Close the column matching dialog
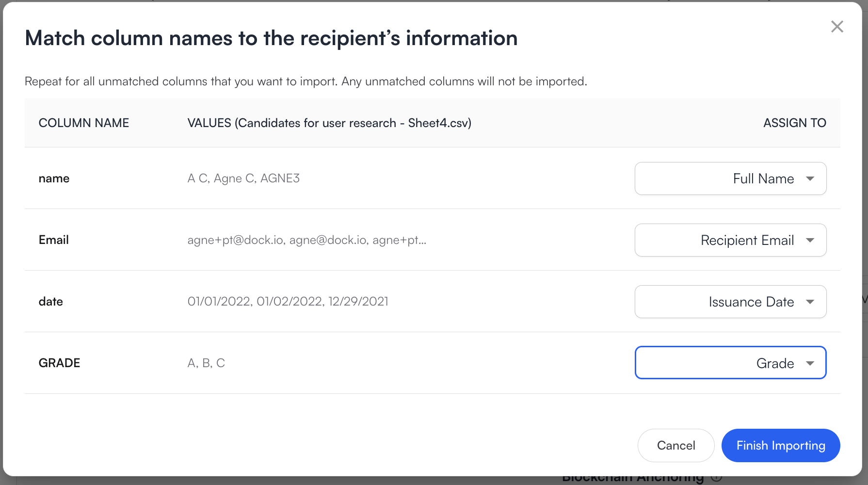This screenshot has height=485, width=868. [837, 27]
